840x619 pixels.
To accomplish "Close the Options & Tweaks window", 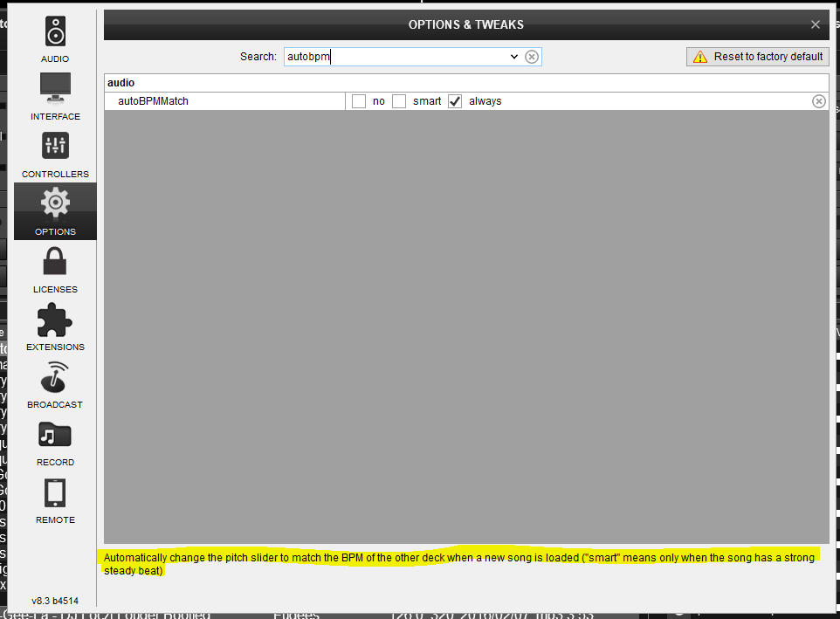I will [816, 24].
